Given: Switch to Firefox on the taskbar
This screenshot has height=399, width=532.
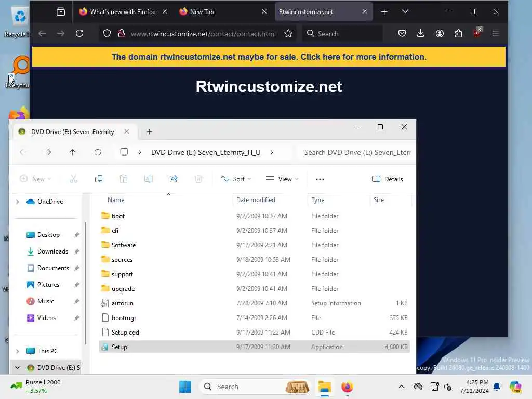Looking at the screenshot, I should [347, 387].
